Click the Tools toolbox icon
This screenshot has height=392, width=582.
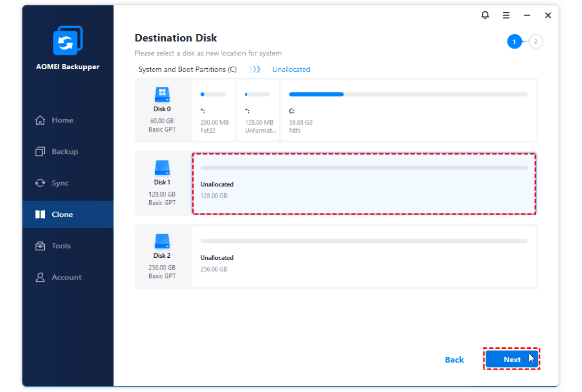pos(40,246)
